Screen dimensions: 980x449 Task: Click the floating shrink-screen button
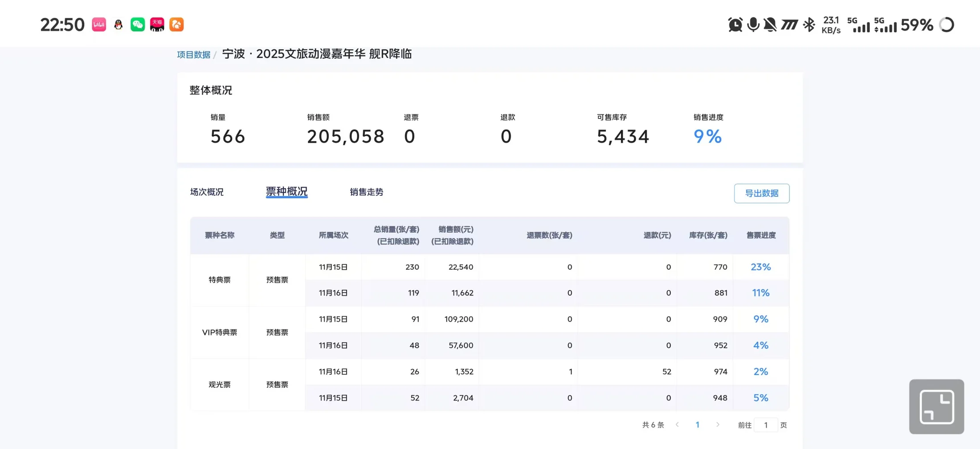click(936, 406)
